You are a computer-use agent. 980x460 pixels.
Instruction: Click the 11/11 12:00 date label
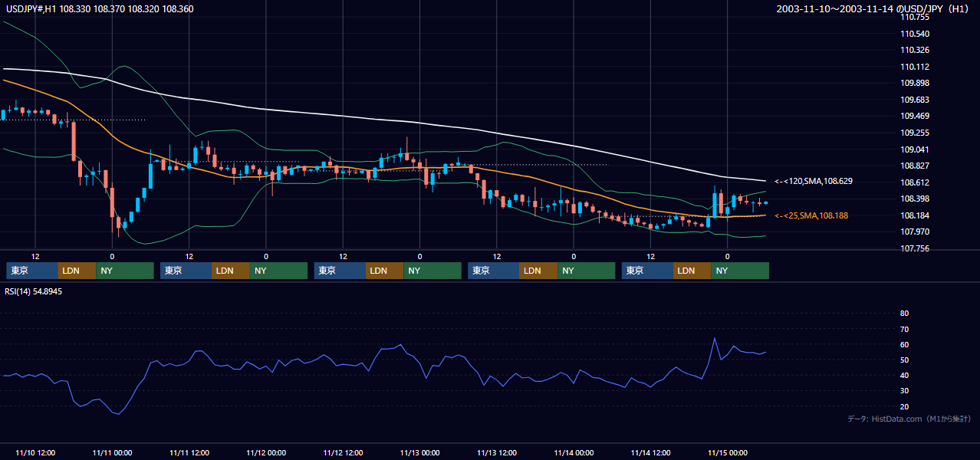(189, 452)
